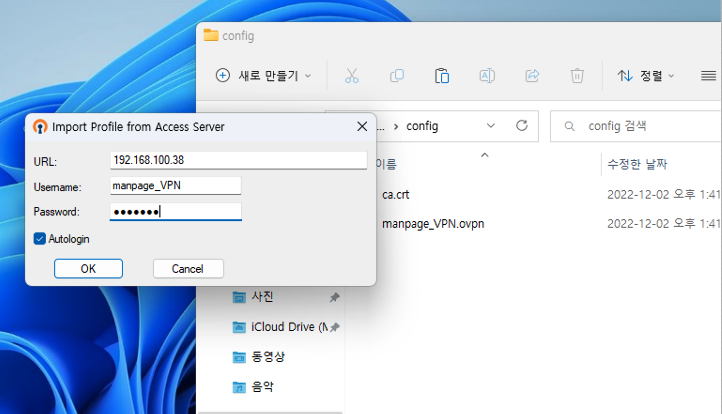The height and width of the screenshot is (414, 722).
Task: Click the OpenVPN icon in dialog title
Action: coord(40,127)
